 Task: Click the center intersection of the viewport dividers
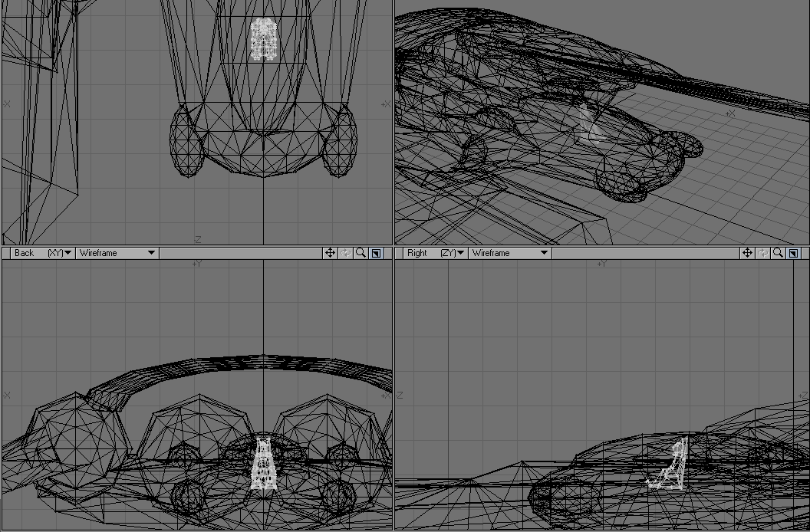(x=393, y=252)
